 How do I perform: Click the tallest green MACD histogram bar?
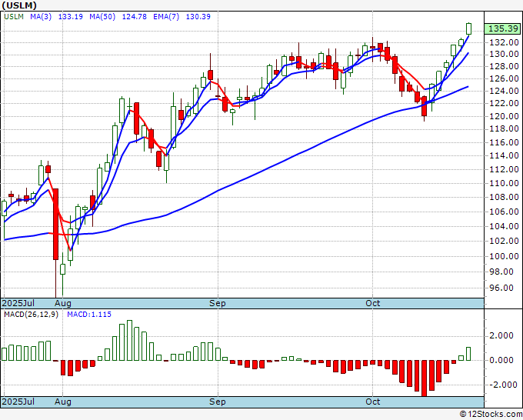(129, 341)
